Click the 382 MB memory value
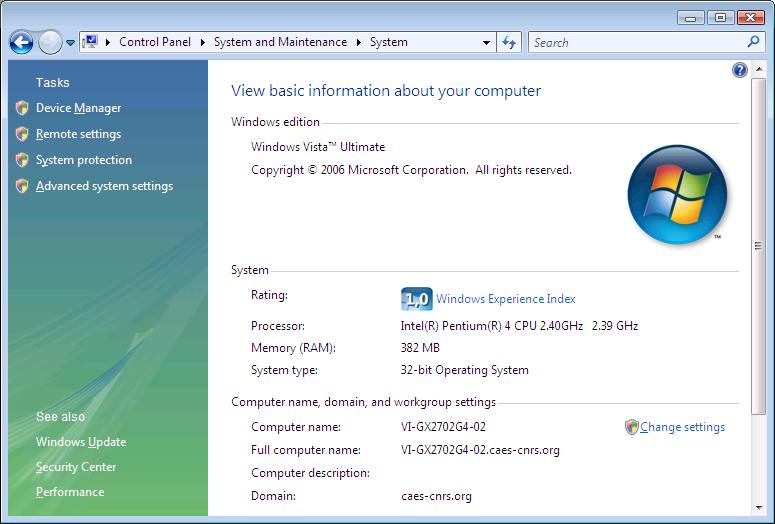This screenshot has width=775, height=524. (420, 348)
